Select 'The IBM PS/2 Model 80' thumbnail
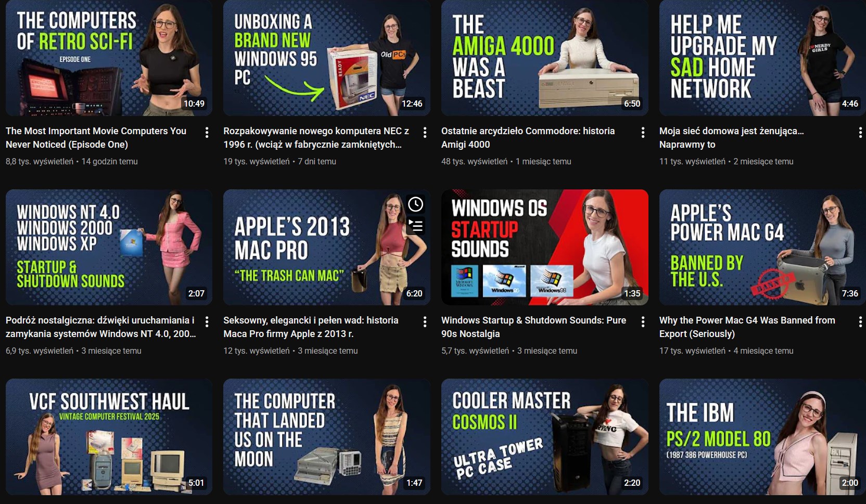866x504 pixels. pyautogui.click(x=762, y=437)
